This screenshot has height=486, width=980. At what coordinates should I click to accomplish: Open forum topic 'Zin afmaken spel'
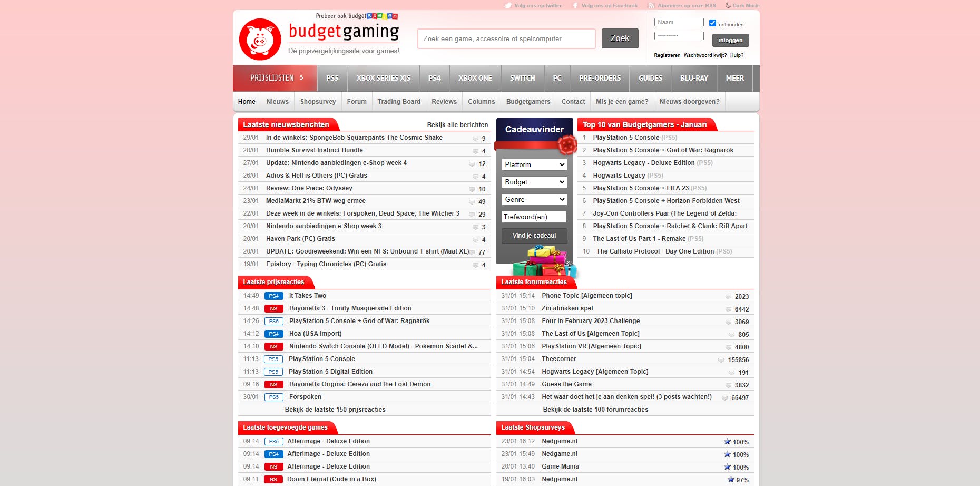567,308
